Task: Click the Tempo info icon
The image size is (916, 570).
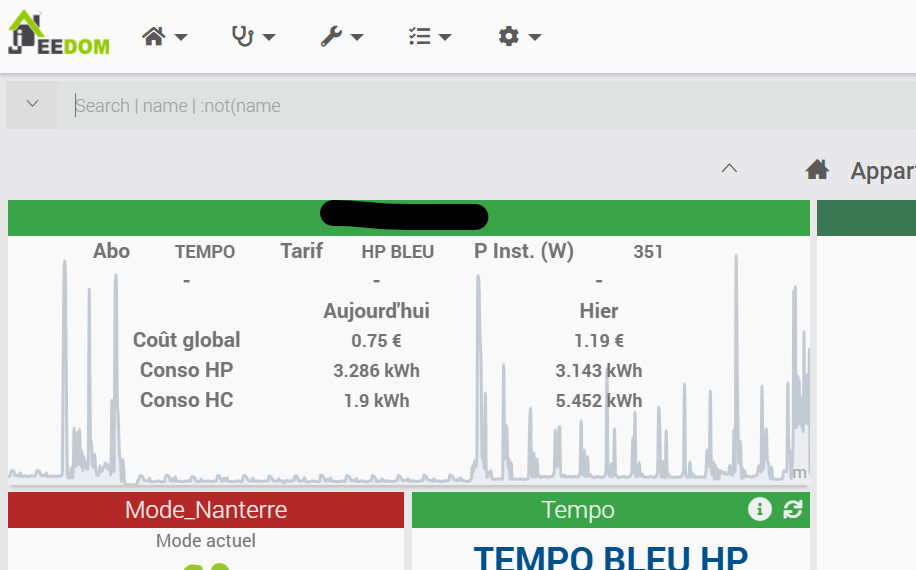Action: (759, 509)
